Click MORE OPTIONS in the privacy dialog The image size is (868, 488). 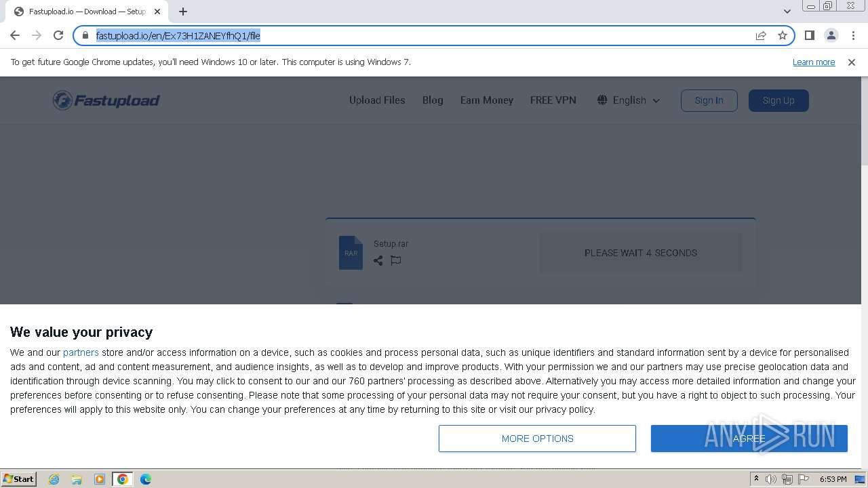[537, 439]
